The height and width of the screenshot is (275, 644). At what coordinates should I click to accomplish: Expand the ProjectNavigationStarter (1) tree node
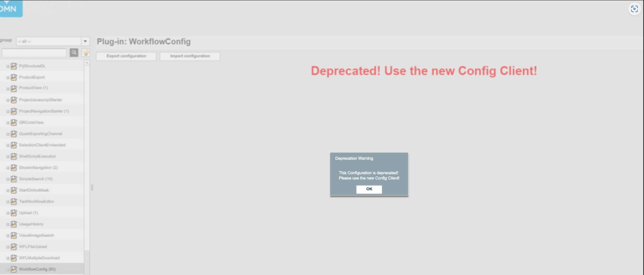coord(8,112)
